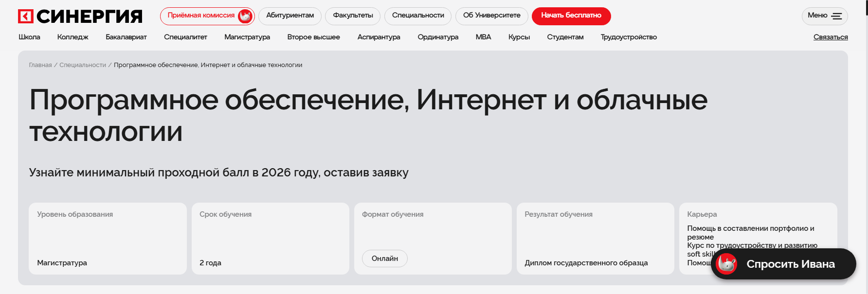Open the Специалитет menu item
The height and width of the screenshot is (294, 868).
click(185, 37)
